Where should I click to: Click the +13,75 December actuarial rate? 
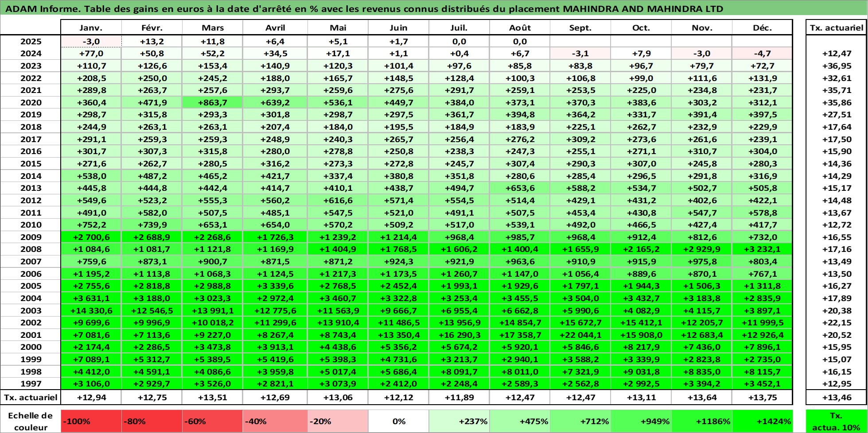coord(762,398)
